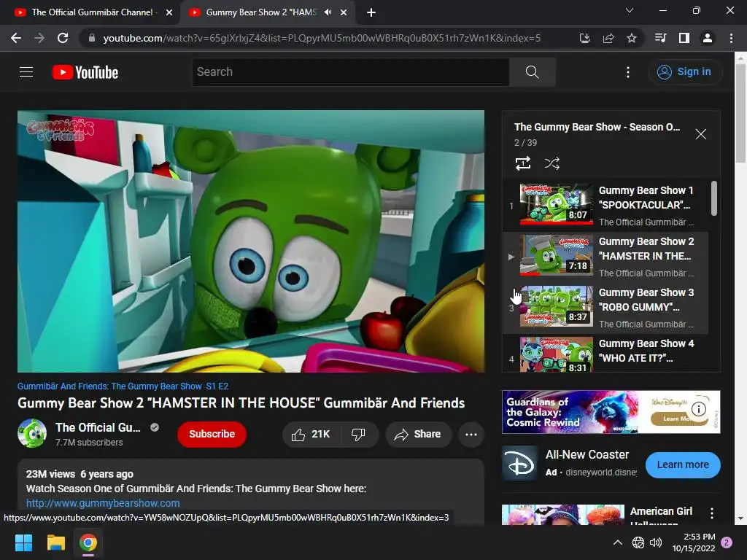Play Gummy Bear Show 3 ROBO GUMMY thumbnail
The width and height of the screenshot is (747, 560).
click(557, 306)
